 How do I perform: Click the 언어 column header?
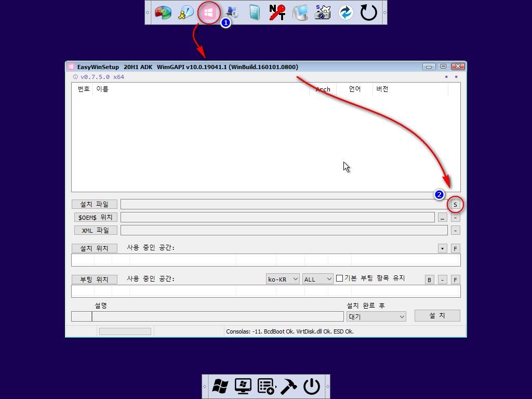354,89
